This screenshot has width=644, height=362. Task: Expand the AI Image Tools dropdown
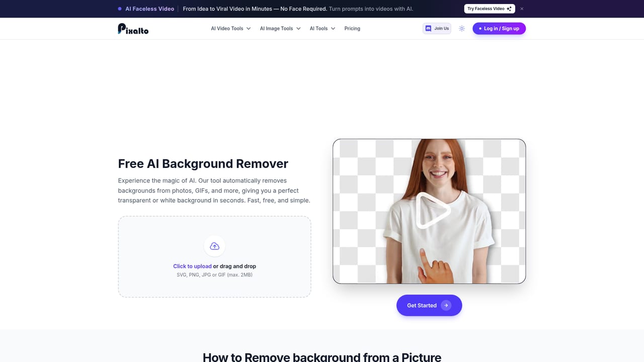(x=280, y=29)
